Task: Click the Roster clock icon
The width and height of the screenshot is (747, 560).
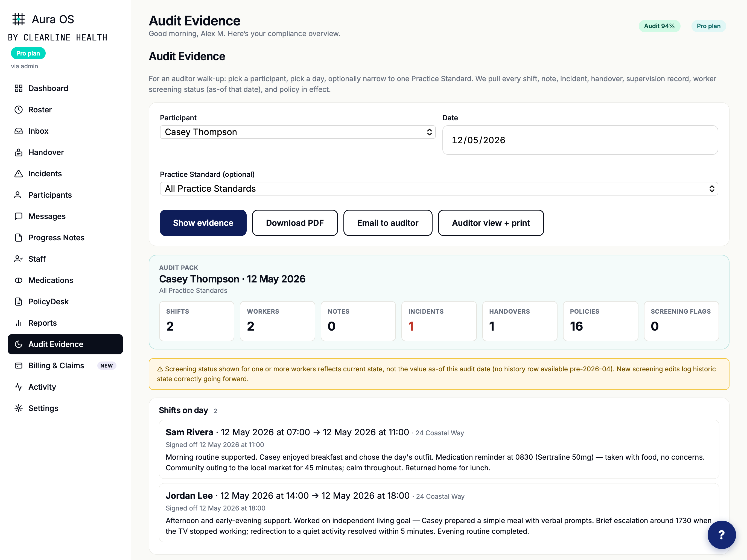Action: pyautogui.click(x=19, y=110)
